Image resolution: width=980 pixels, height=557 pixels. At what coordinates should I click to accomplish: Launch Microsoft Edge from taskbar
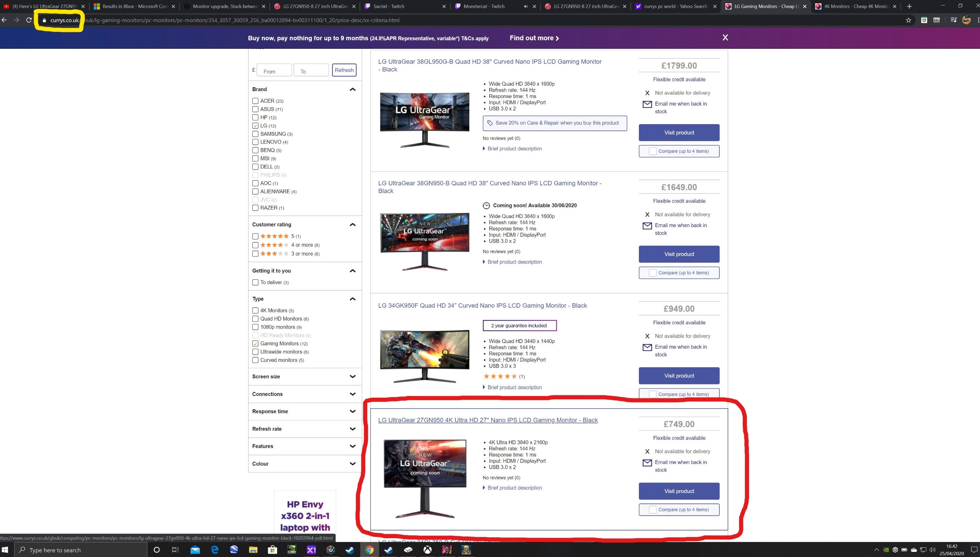215,550
